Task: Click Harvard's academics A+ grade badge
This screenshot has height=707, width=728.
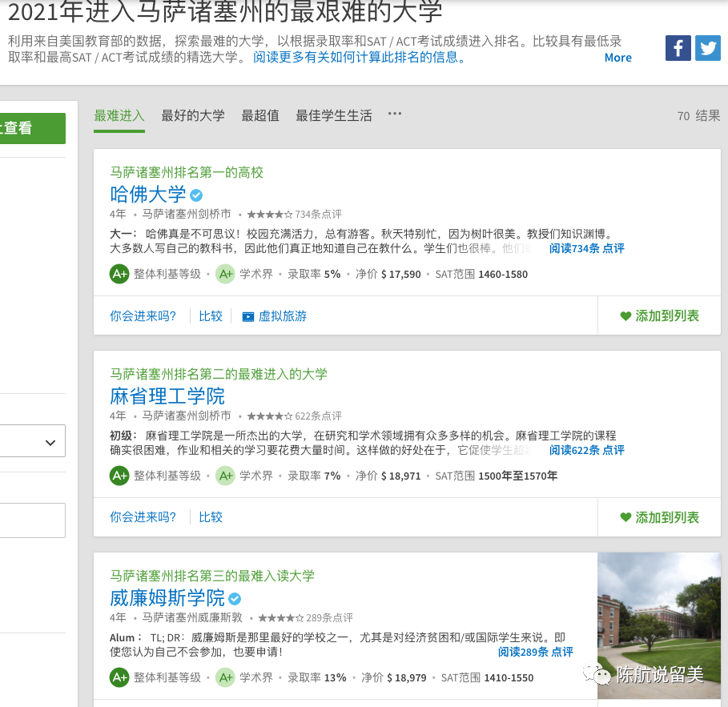Action: tap(225, 274)
